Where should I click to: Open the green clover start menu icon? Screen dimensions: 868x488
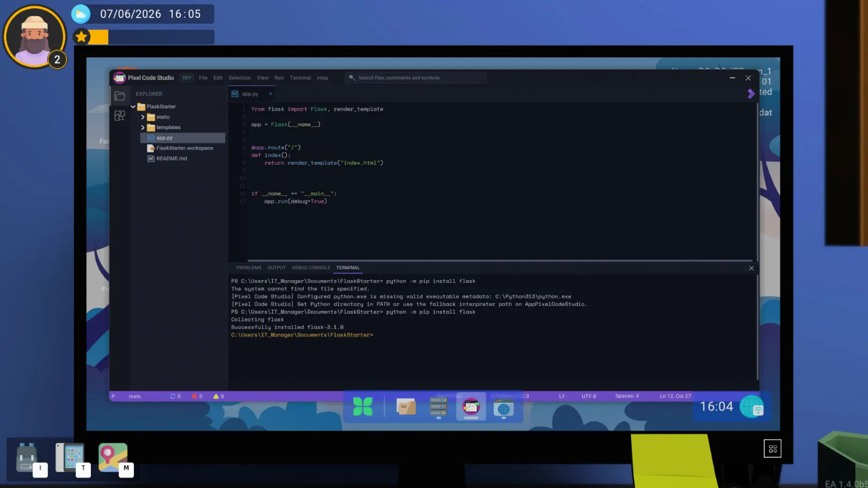(363, 406)
